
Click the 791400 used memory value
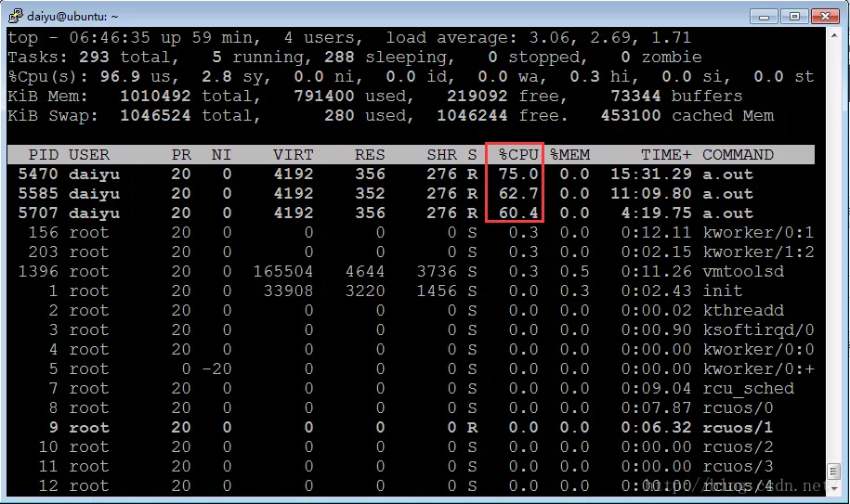point(324,97)
